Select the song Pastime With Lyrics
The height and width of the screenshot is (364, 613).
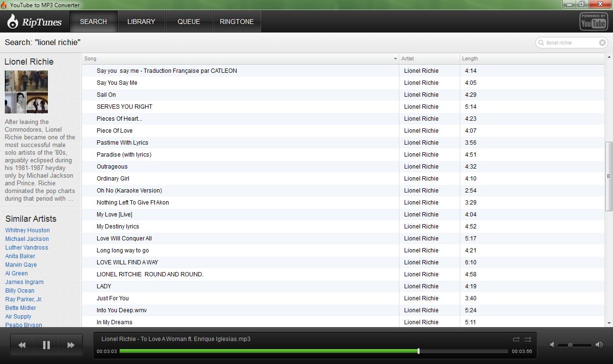(x=122, y=143)
